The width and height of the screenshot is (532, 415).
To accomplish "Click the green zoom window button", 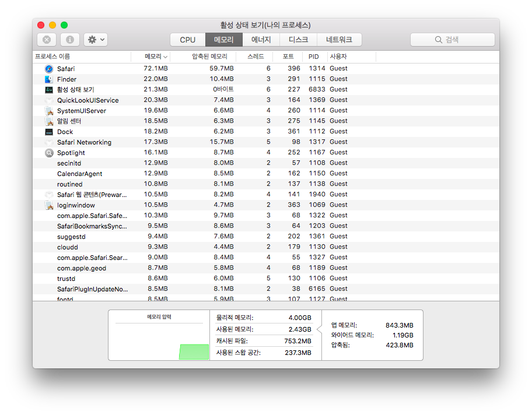I will pyautogui.click(x=64, y=25).
